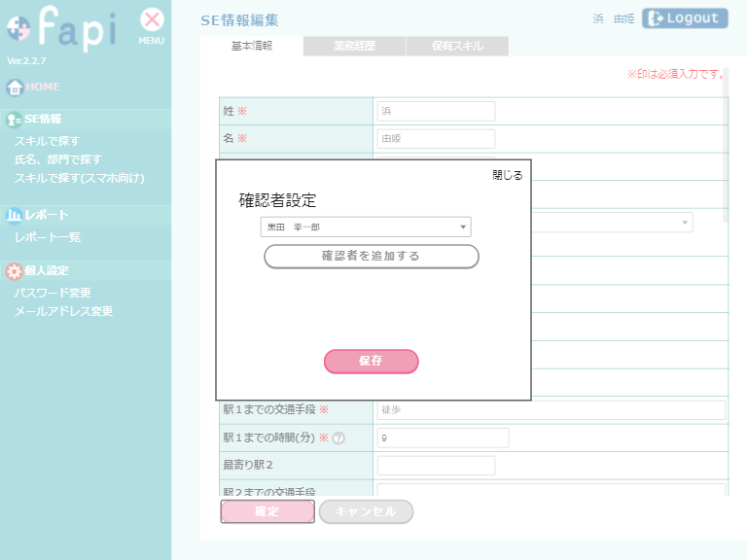Click the 個人設定 gear icon
The image size is (747, 560).
coord(15,271)
